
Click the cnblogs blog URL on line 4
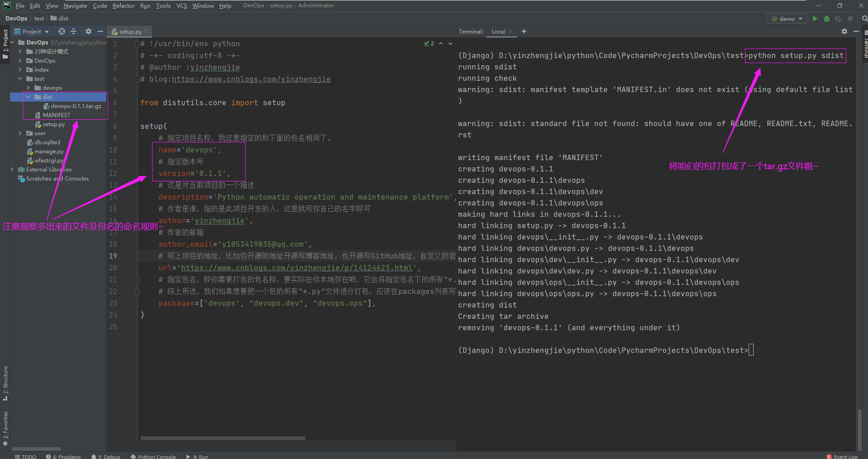click(x=251, y=79)
